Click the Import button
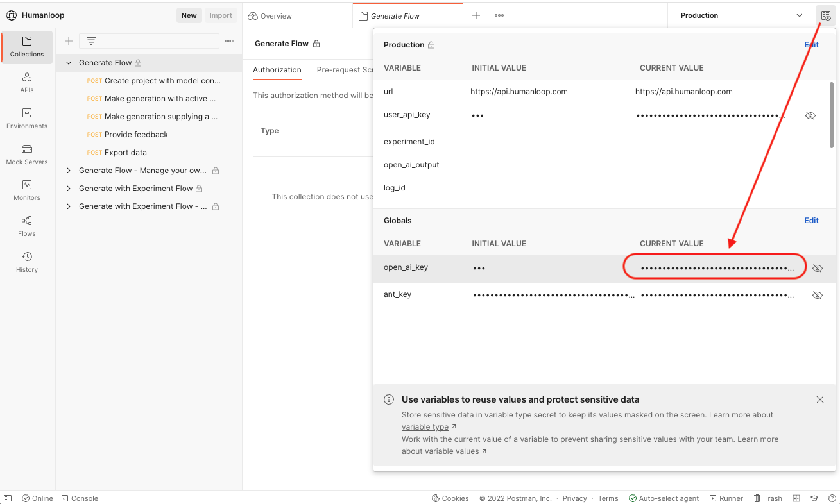The height and width of the screenshot is (504, 840). click(221, 15)
